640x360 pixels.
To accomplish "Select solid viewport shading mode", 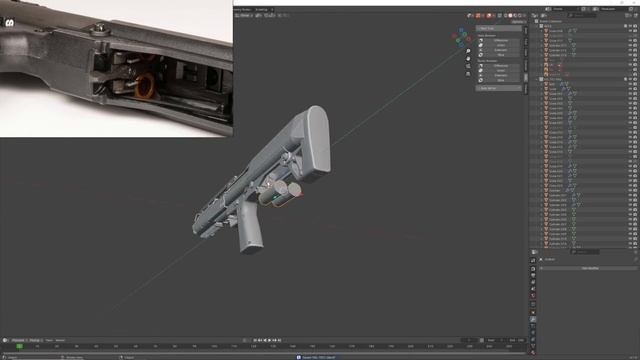I will coord(510,16).
